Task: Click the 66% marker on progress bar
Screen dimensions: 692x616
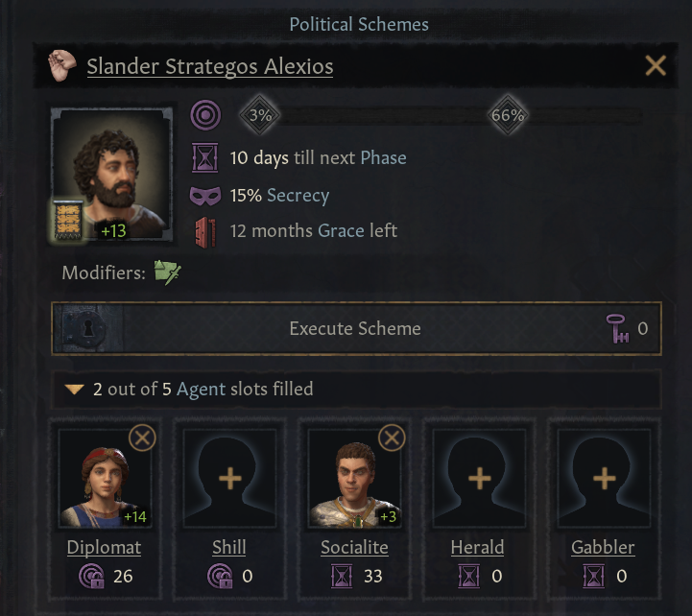Action: tap(508, 116)
